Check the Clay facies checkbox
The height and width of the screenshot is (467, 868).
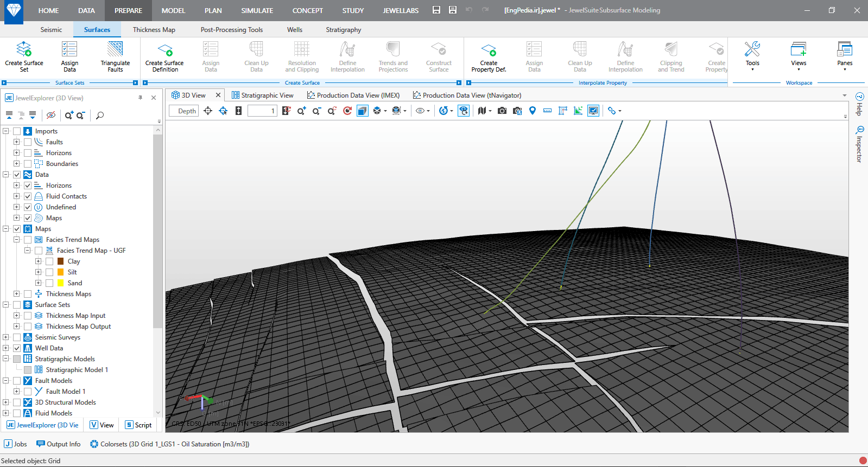pyautogui.click(x=49, y=261)
